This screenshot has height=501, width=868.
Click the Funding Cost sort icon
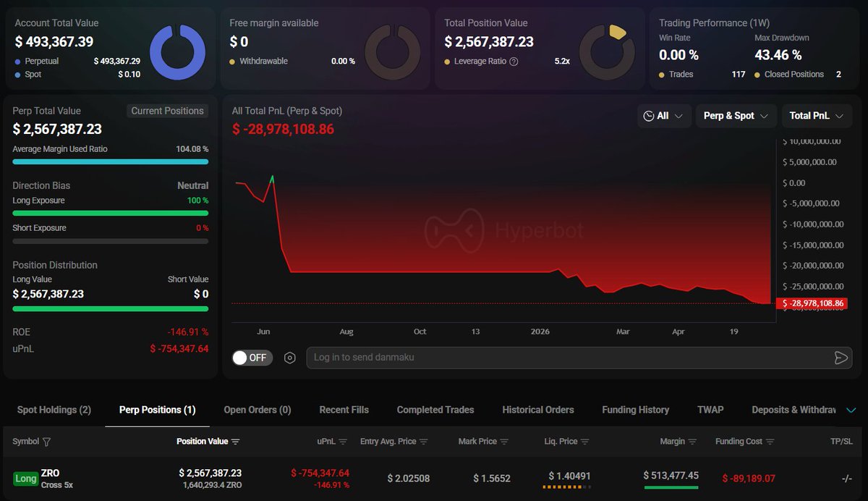coord(770,442)
